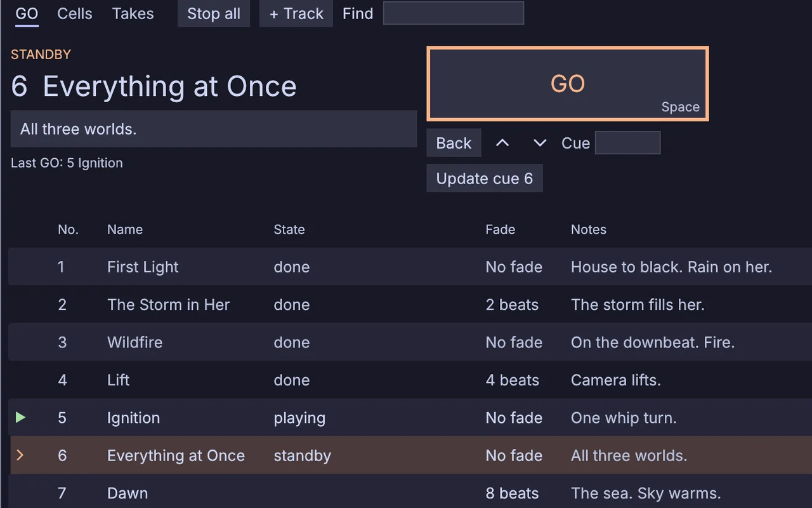Click the '4 beats' fade on Lift
The height and width of the screenshot is (508, 812).
(513, 380)
